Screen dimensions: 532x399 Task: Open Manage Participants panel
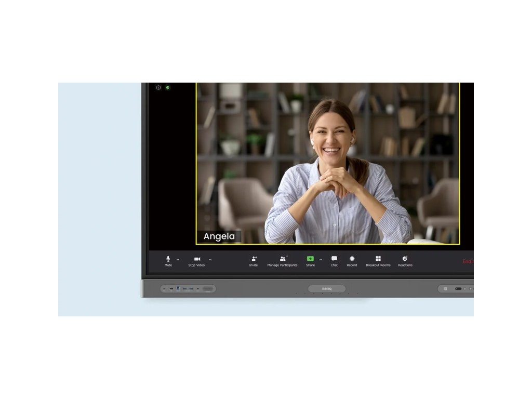(x=282, y=261)
